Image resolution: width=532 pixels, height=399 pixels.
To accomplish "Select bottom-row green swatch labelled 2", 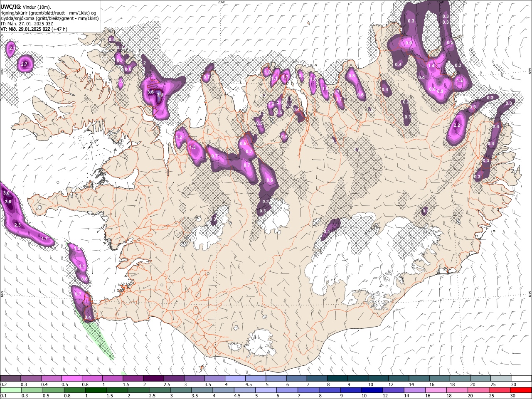I will pyautogui.click(x=139, y=390).
